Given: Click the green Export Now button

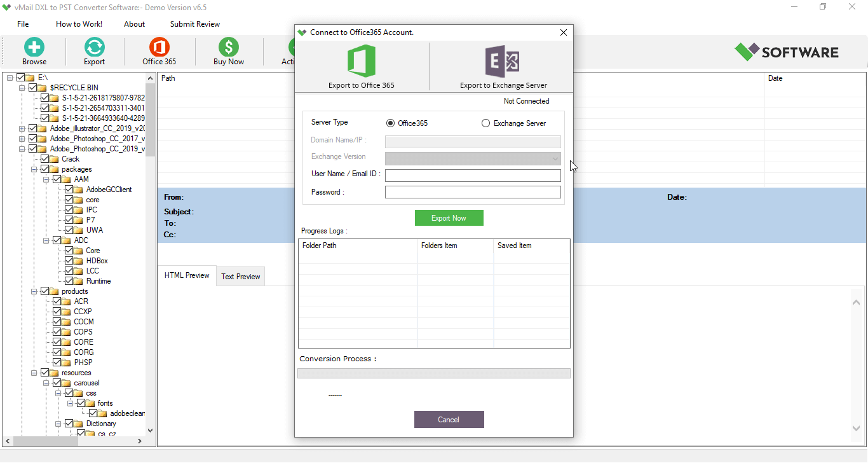Looking at the screenshot, I should click(449, 218).
